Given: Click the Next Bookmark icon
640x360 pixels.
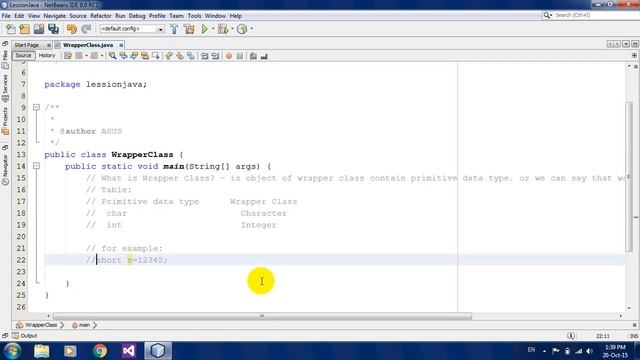Looking at the screenshot, I should tap(180, 56).
